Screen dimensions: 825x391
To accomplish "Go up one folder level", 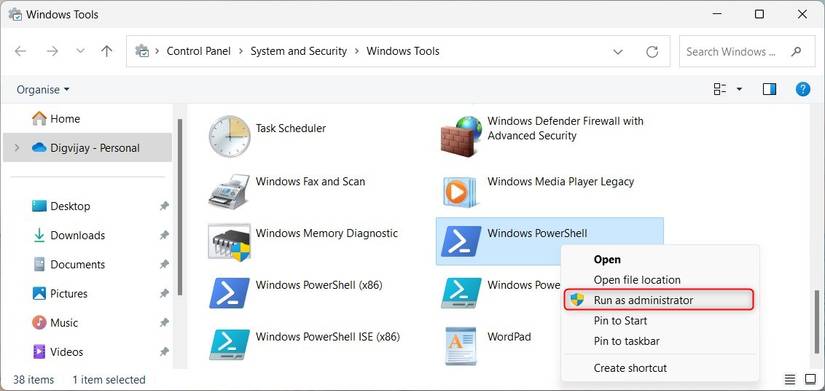I will point(107,51).
